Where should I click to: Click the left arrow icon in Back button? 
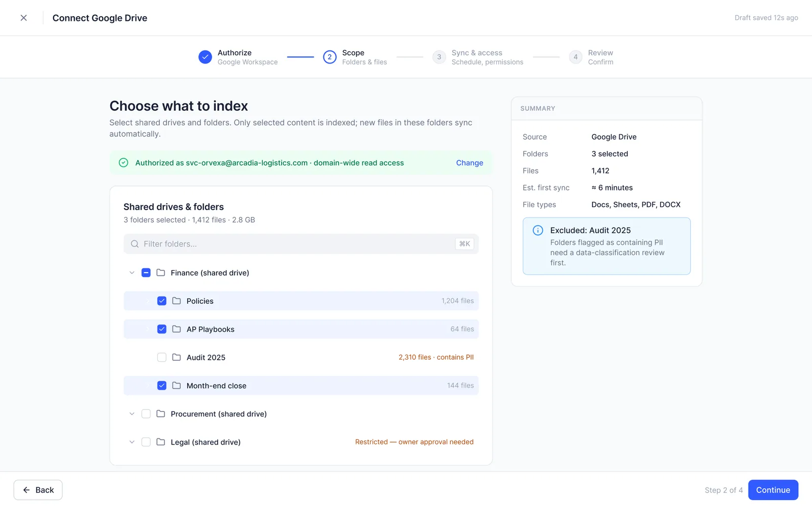point(26,490)
